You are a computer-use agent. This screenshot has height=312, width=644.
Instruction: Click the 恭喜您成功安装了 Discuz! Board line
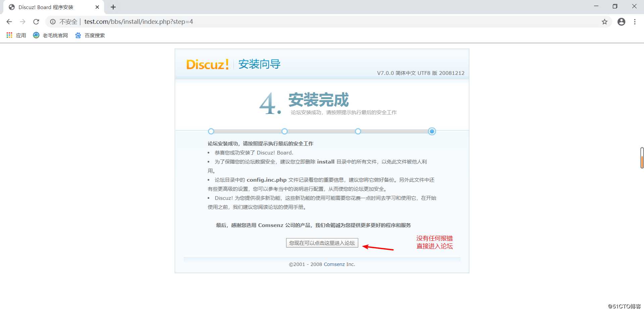click(x=254, y=153)
